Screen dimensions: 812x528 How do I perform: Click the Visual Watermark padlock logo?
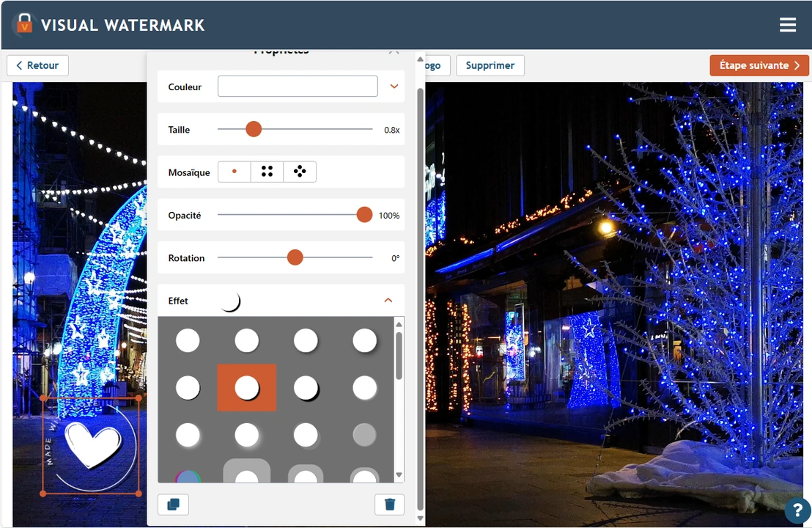point(24,24)
